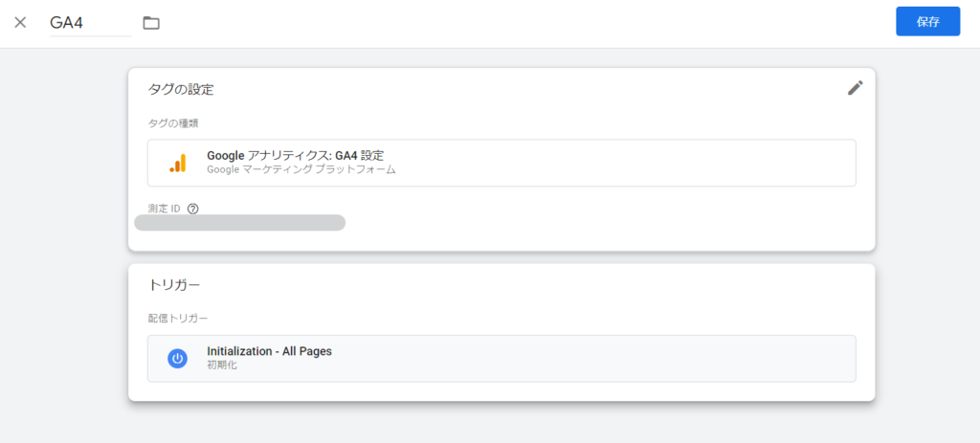Click the 初期化 trigger type text
Screen dimensions: 980x443
tap(222, 365)
